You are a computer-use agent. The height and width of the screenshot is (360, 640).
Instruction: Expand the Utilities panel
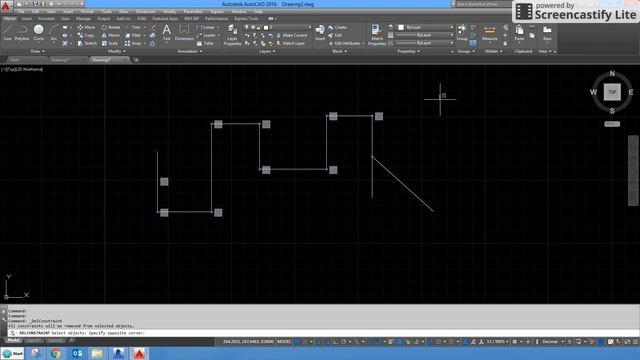493,51
